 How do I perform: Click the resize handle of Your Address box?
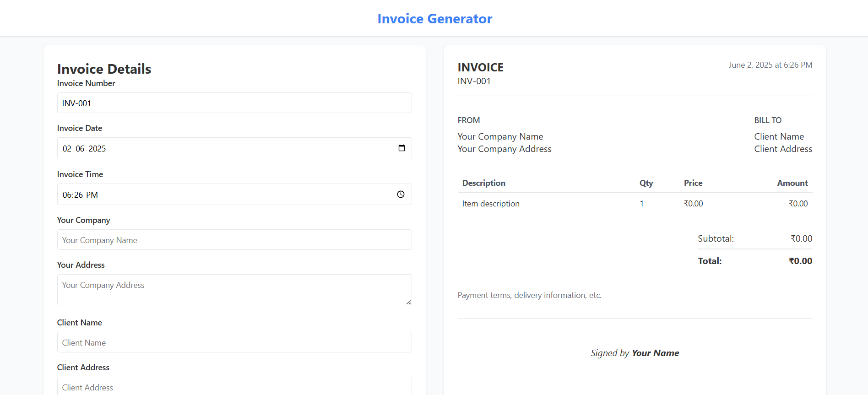[x=408, y=302]
